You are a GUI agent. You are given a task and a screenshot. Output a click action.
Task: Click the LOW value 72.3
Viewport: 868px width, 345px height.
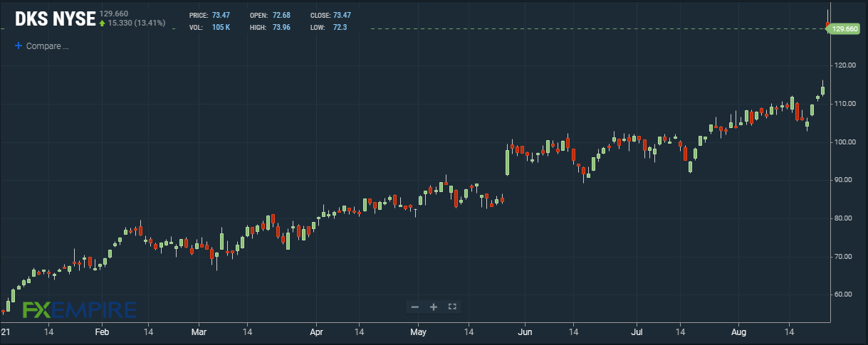click(340, 27)
